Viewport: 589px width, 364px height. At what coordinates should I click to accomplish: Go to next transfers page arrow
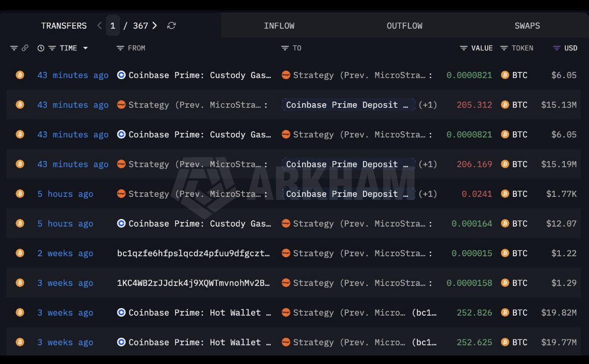pos(155,26)
